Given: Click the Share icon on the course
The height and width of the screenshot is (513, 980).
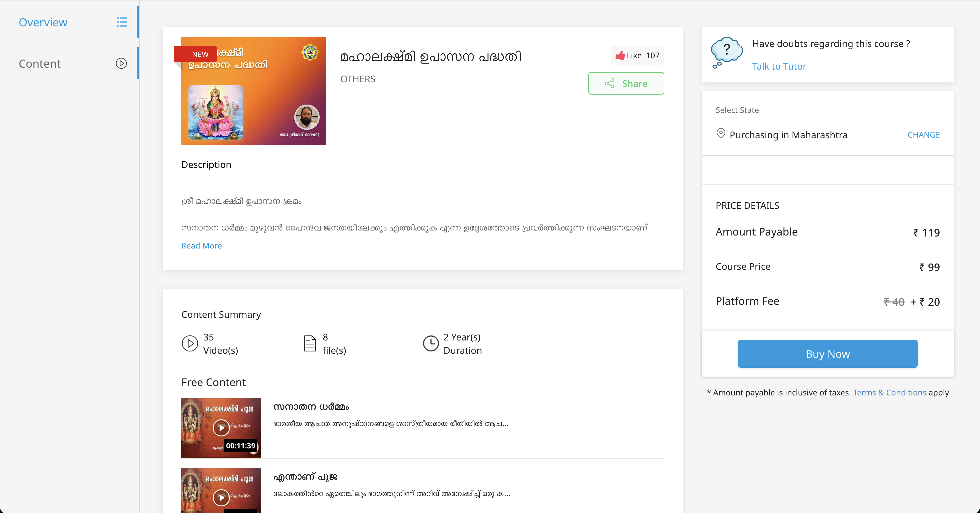Looking at the screenshot, I should tap(609, 83).
